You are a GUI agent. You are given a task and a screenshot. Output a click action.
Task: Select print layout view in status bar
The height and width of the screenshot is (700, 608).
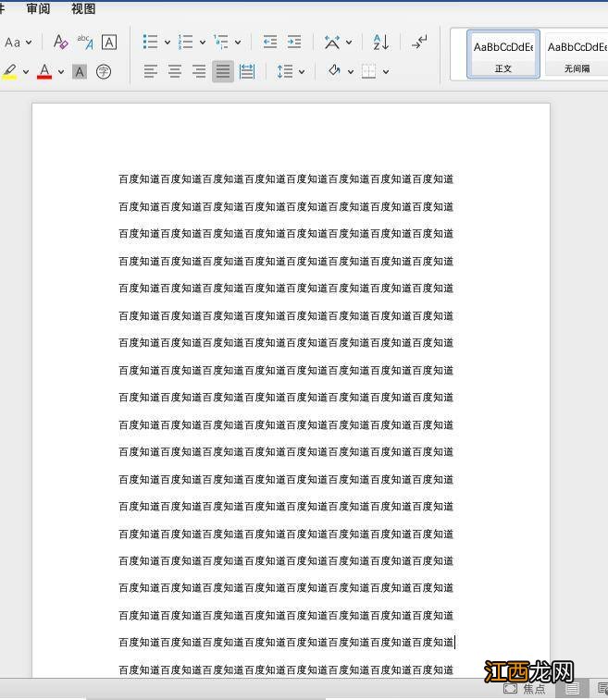[572, 689]
